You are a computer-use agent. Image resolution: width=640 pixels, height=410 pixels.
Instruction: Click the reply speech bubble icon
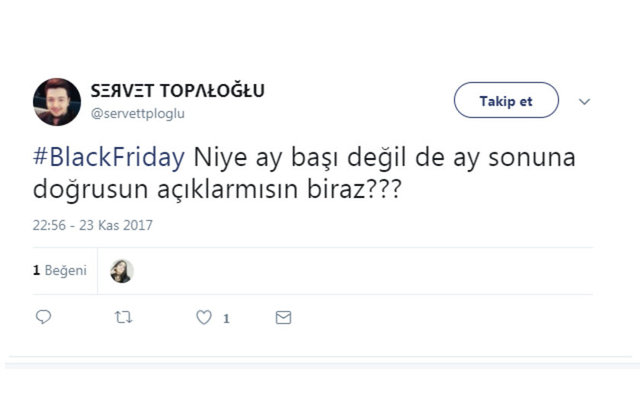pos(43,318)
